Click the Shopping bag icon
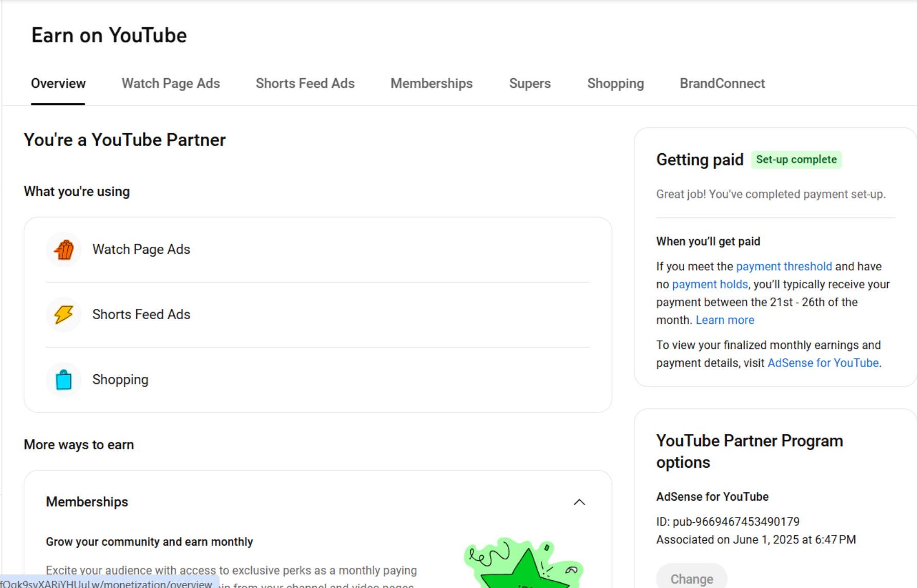The image size is (917, 588). 64,380
